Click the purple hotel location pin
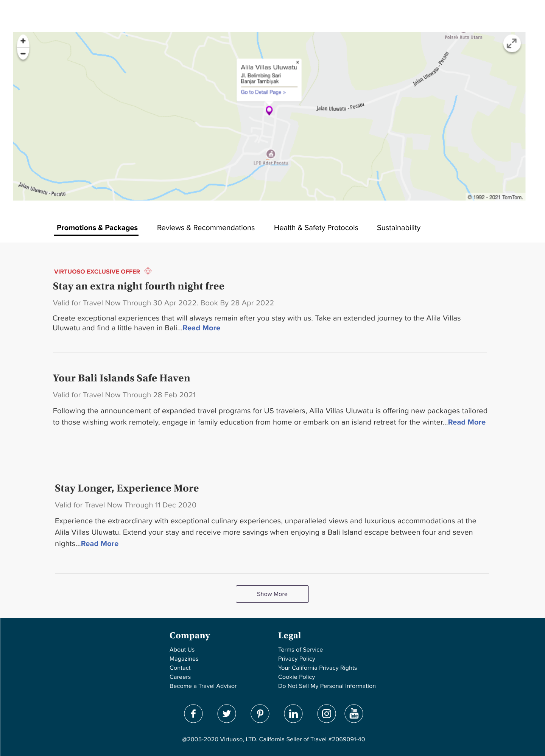The height and width of the screenshot is (756, 545). (x=269, y=110)
